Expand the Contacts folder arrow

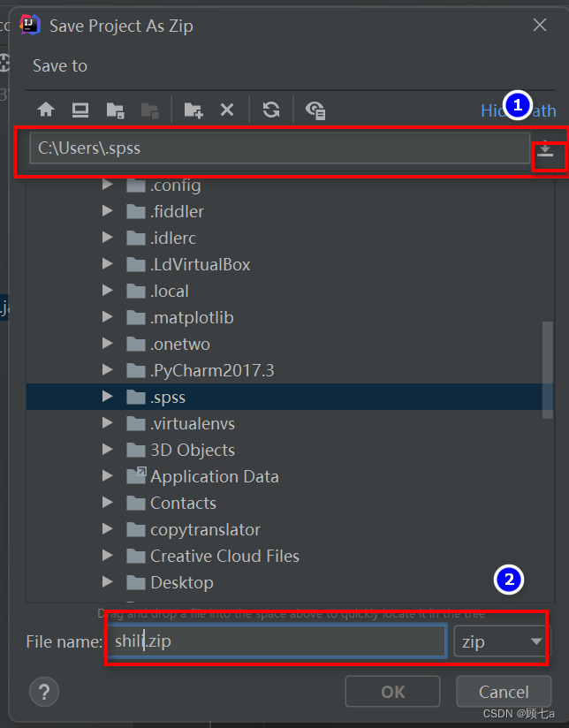click(108, 503)
